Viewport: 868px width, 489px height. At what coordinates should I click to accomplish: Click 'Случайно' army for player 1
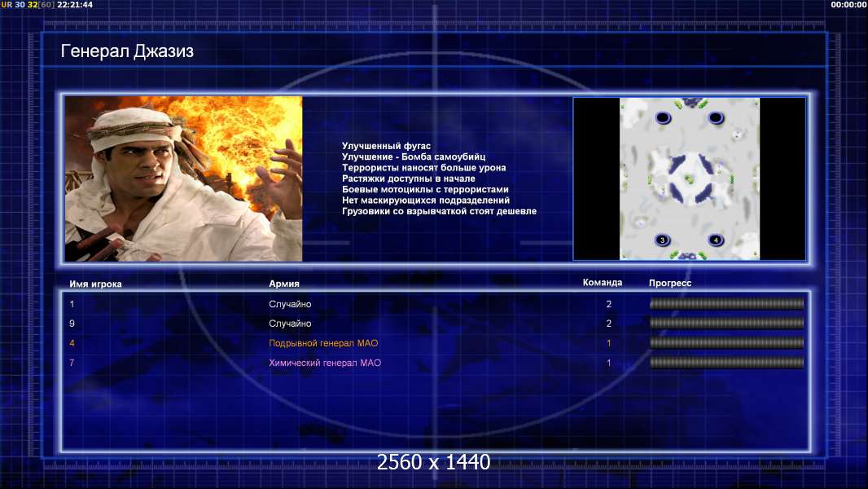coord(290,304)
